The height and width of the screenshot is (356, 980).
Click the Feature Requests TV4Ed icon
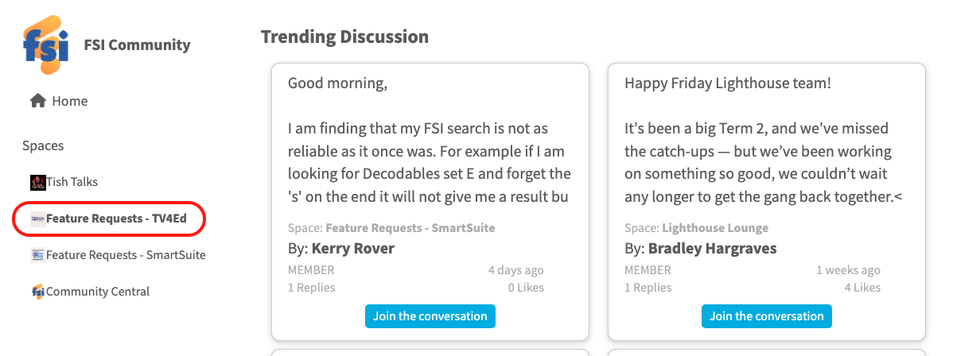point(37,219)
